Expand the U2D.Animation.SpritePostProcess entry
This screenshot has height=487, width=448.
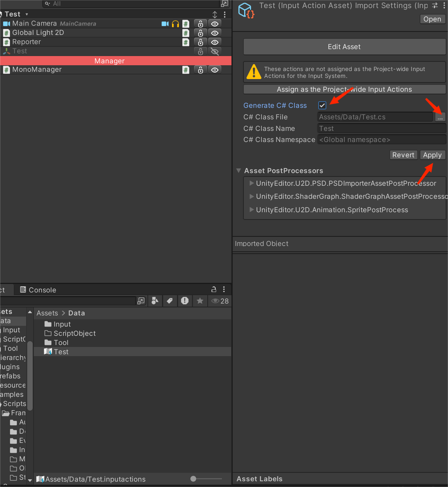pyautogui.click(x=252, y=210)
